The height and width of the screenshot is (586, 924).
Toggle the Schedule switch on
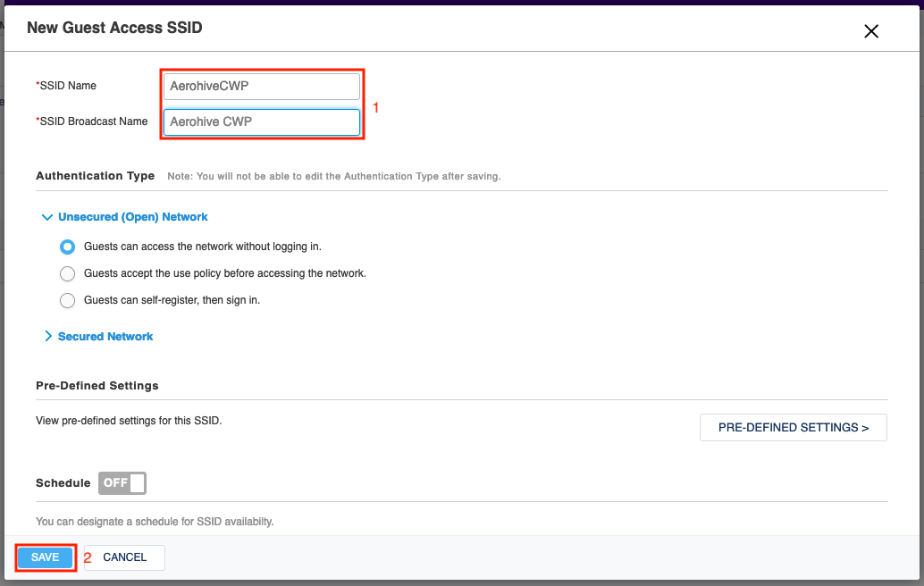tap(122, 483)
